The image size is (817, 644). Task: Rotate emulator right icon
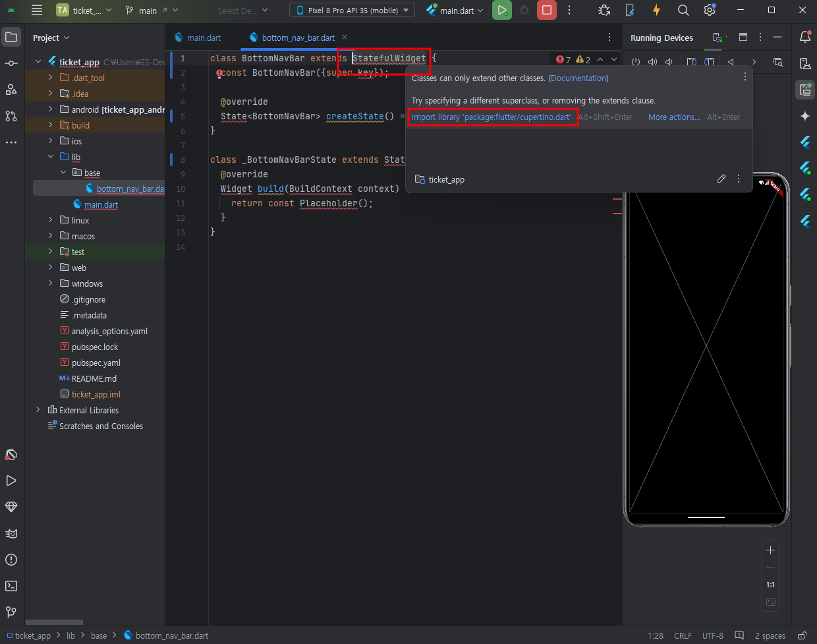[709, 62]
